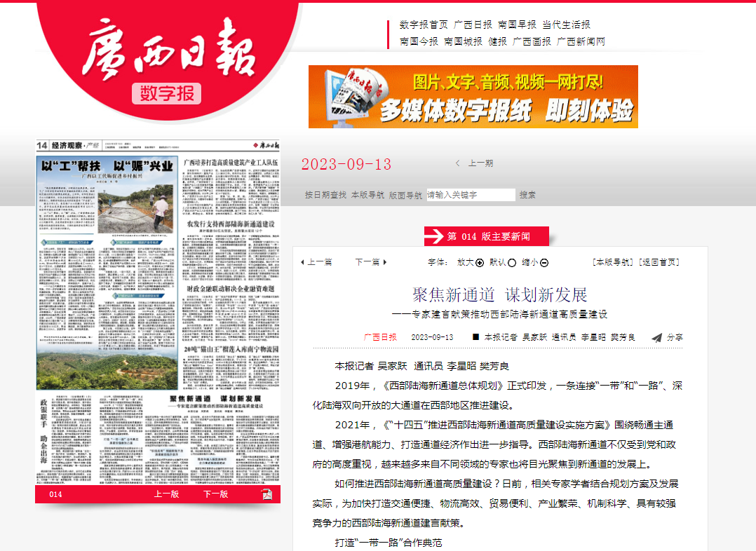Click the [返回首页] link

pyautogui.click(x=659, y=262)
